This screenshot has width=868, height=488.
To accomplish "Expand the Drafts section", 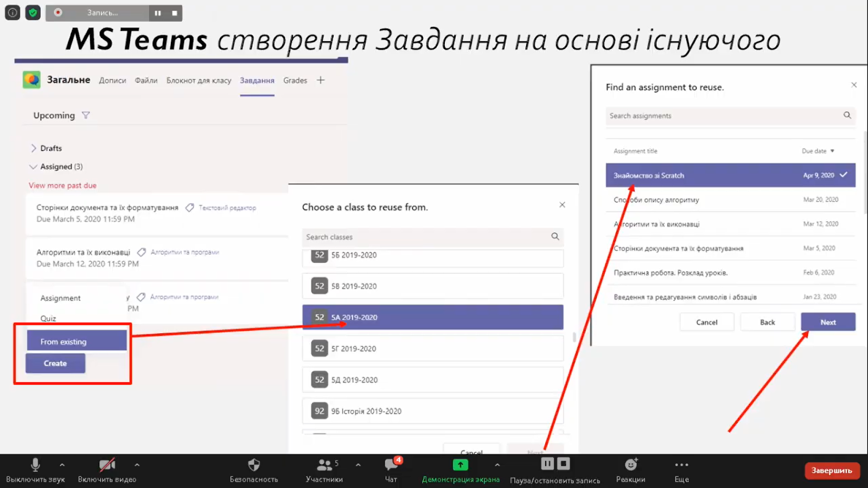I will click(x=46, y=148).
